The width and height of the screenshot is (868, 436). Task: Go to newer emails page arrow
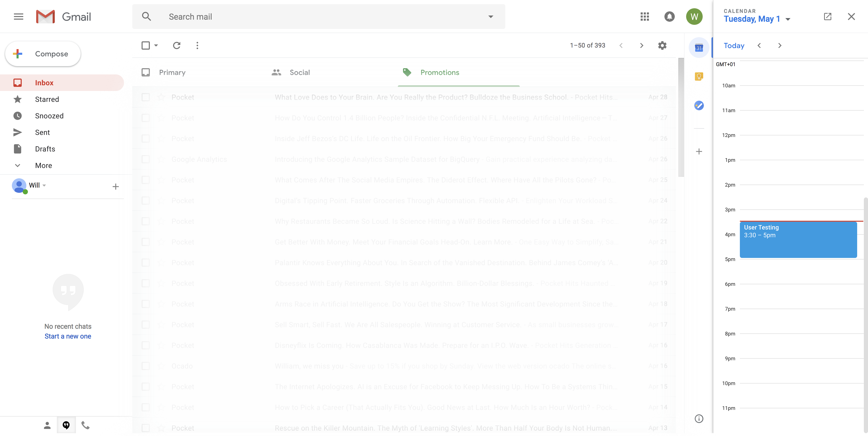(621, 45)
